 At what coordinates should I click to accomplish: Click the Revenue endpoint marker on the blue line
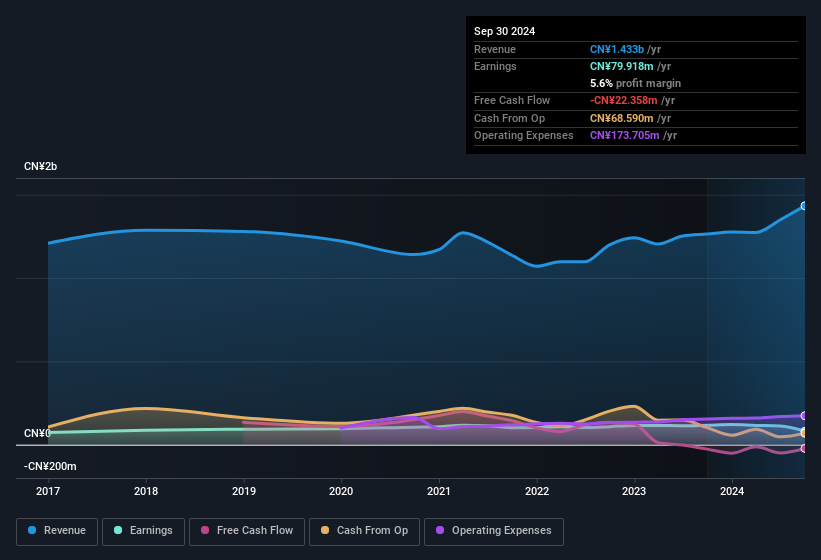point(804,206)
